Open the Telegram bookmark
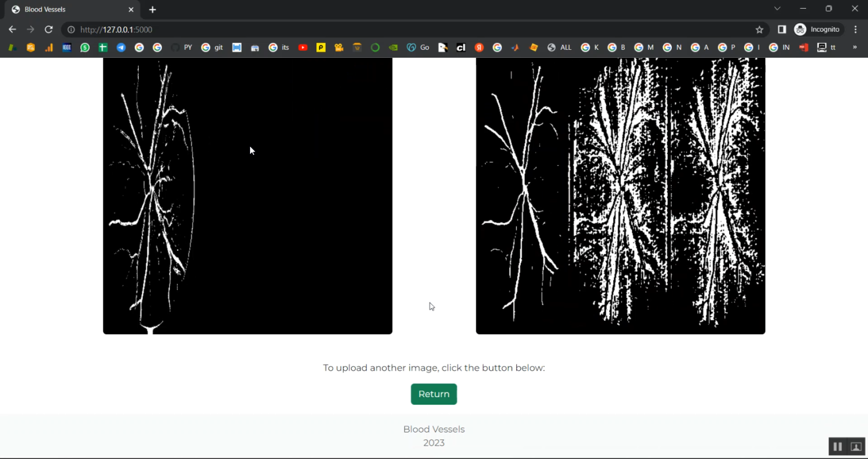 121,47
